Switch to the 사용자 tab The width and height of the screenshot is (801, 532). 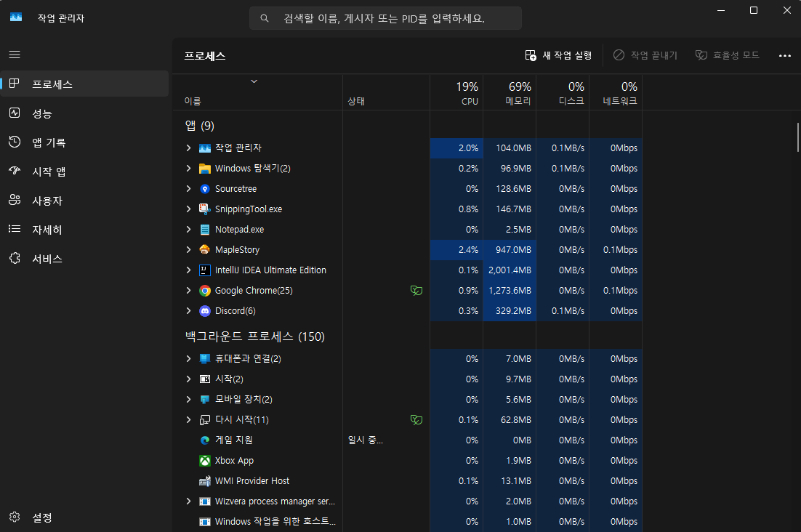pos(85,200)
